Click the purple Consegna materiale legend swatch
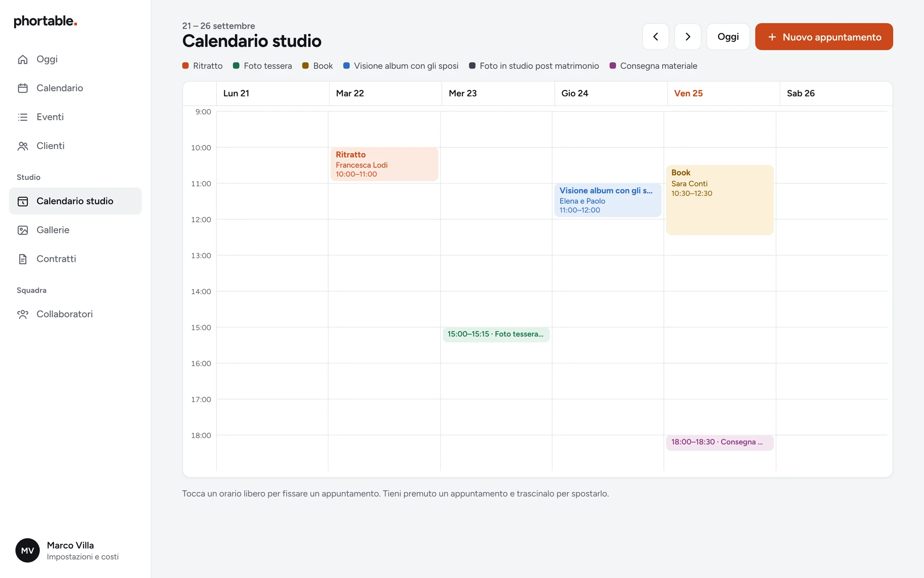The height and width of the screenshot is (578, 924). (x=613, y=66)
